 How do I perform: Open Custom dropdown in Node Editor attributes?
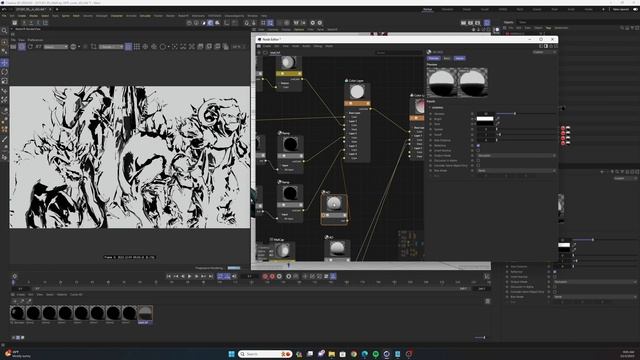[x=544, y=52]
